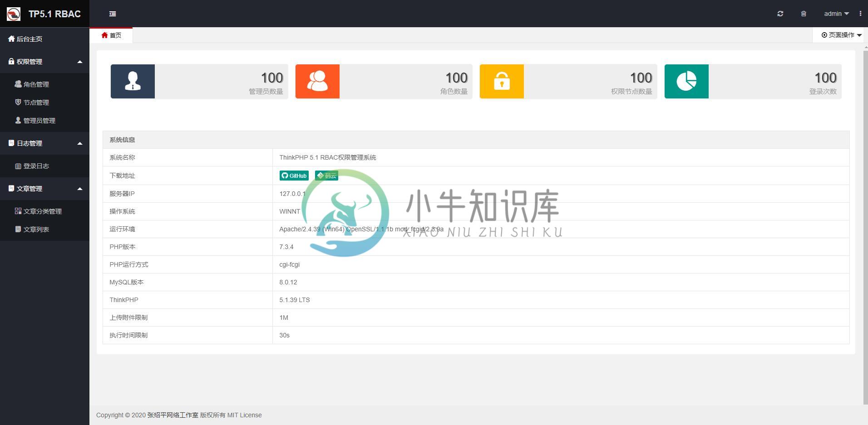Click the 权限节点数量 label
The image size is (868, 425).
[631, 91]
